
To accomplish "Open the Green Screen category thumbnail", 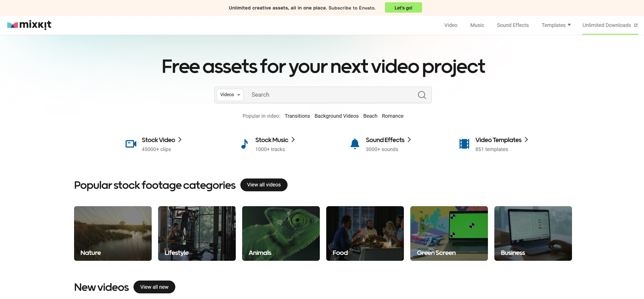I will 449,233.
